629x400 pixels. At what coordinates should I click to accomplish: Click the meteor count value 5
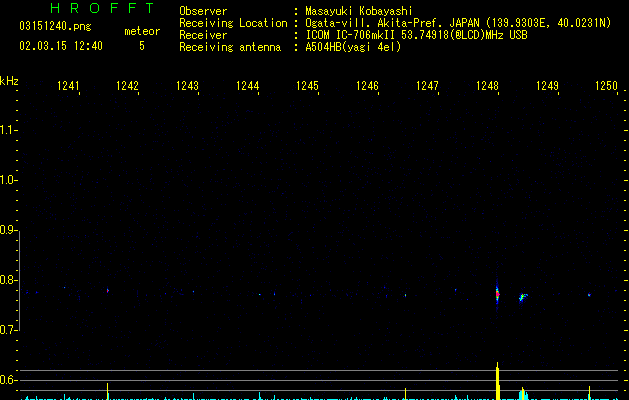pyautogui.click(x=142, y=46)
